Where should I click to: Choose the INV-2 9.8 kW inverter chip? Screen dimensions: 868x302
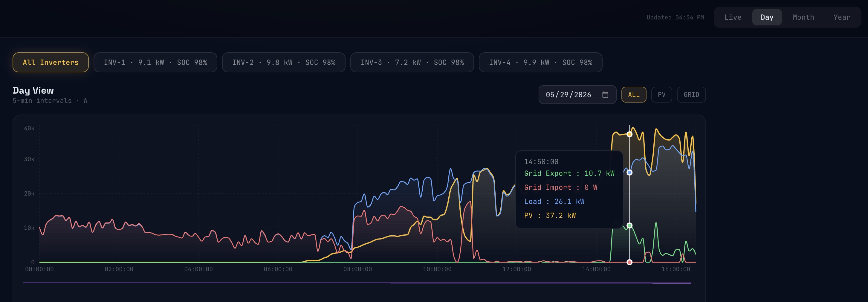click(284, 62)
